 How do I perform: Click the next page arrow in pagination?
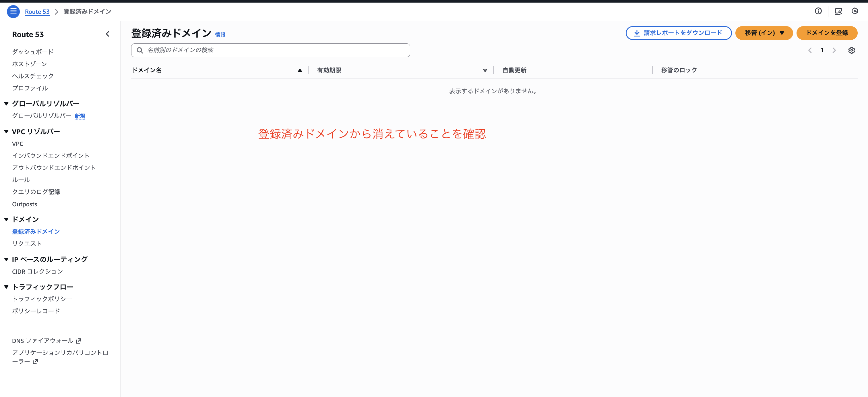coord(834,50)
